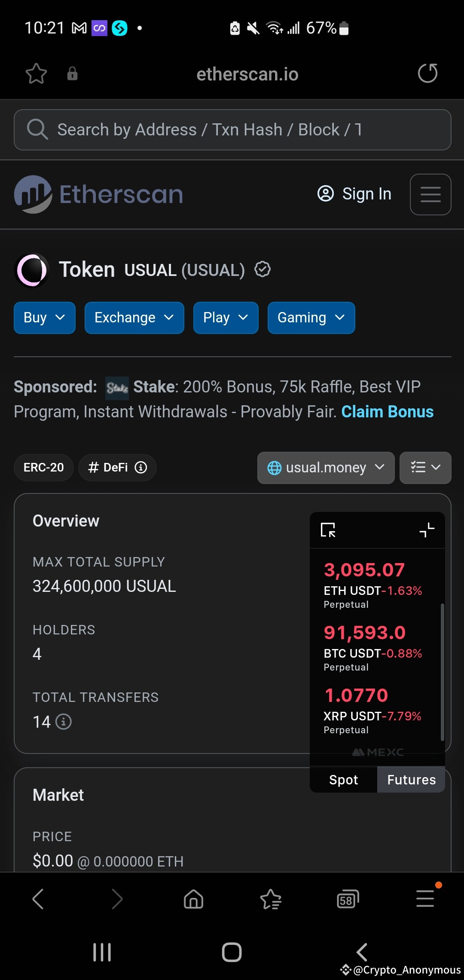
Task: Go to the browser home page
Action: [193, 899]
